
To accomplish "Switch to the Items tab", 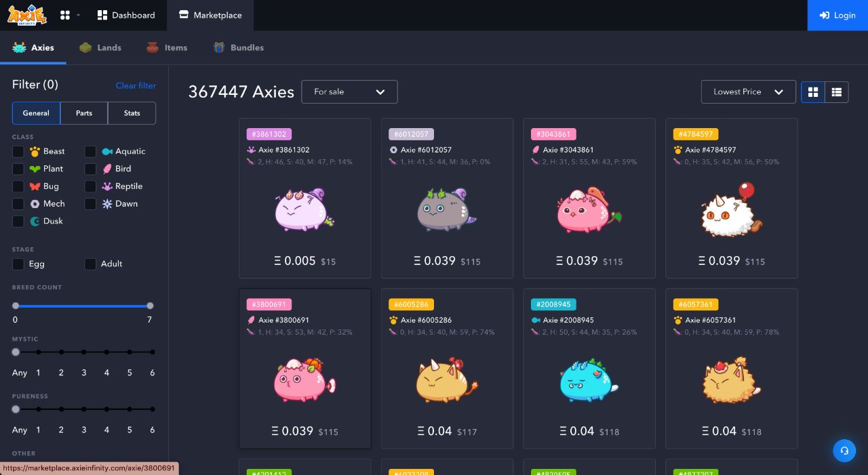I will 167,47.
